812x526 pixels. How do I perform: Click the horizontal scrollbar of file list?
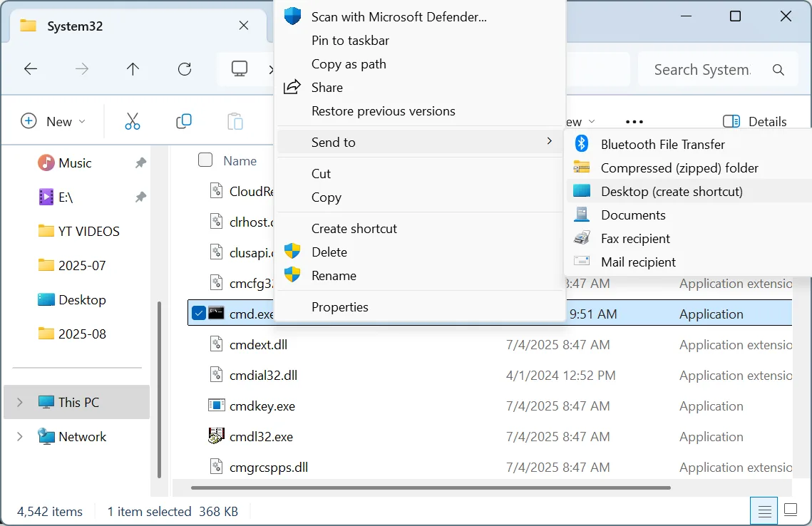point(431,488)
